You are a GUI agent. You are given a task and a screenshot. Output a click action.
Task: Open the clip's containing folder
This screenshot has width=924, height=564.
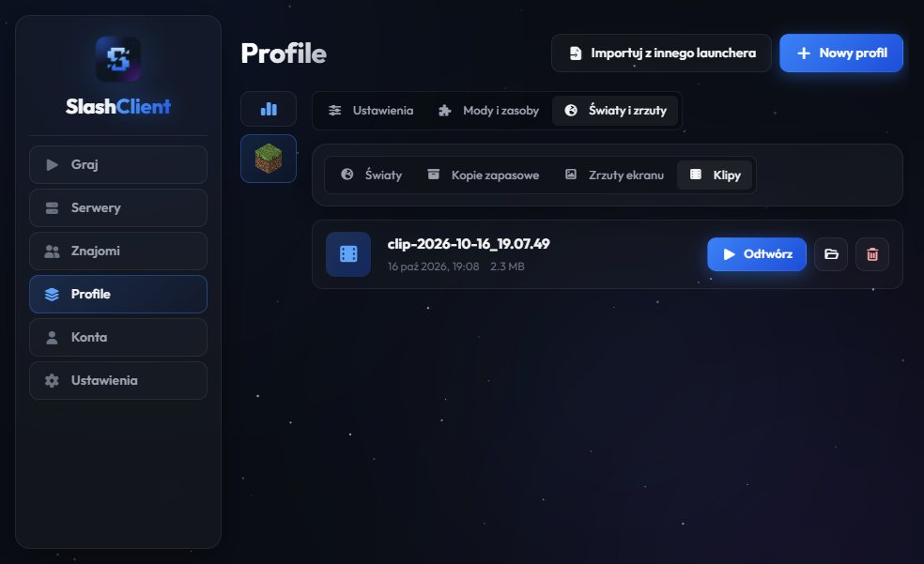coord(831,254)
